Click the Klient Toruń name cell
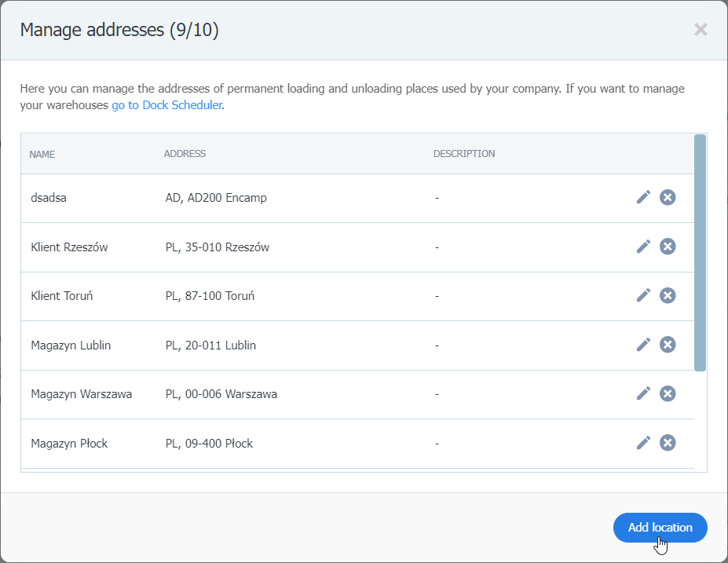This screenshot has height=563, width=728. click(x=62, y=296)
